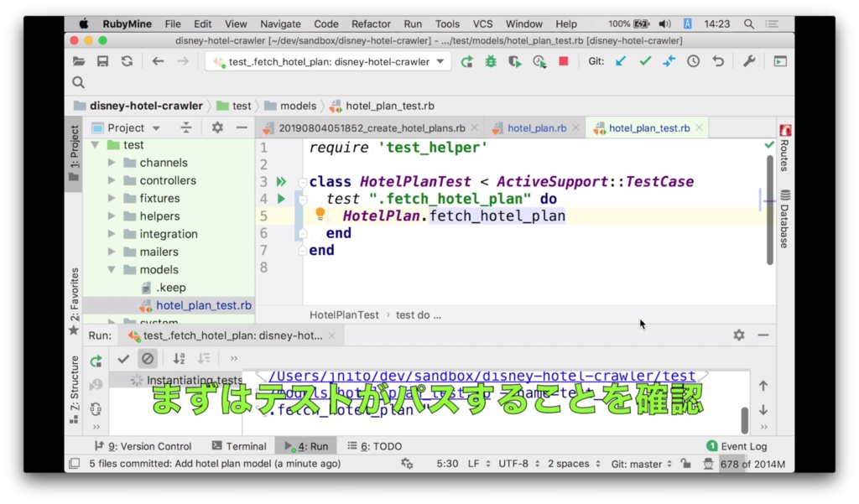
Task: Select the Debug icon in the toolbar
Action: [x=491, y=60]
